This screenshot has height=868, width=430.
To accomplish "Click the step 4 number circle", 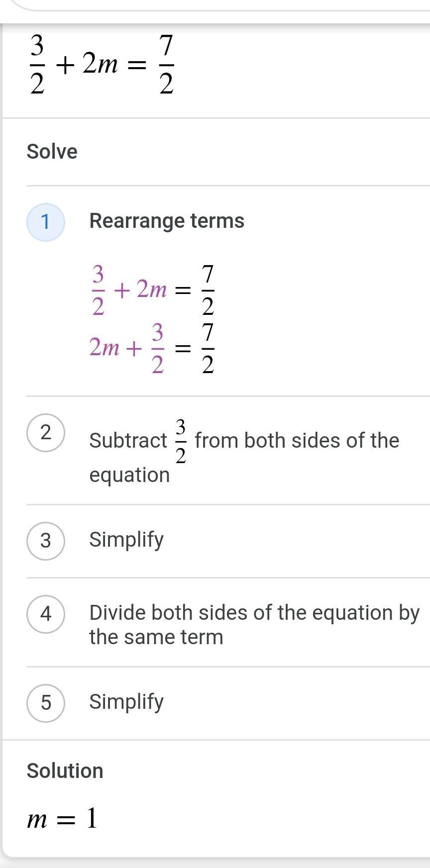I will click(45, 614).
